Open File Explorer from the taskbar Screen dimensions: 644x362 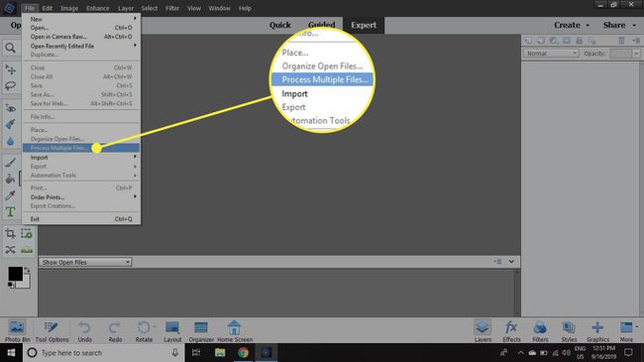tap(220, 352)
